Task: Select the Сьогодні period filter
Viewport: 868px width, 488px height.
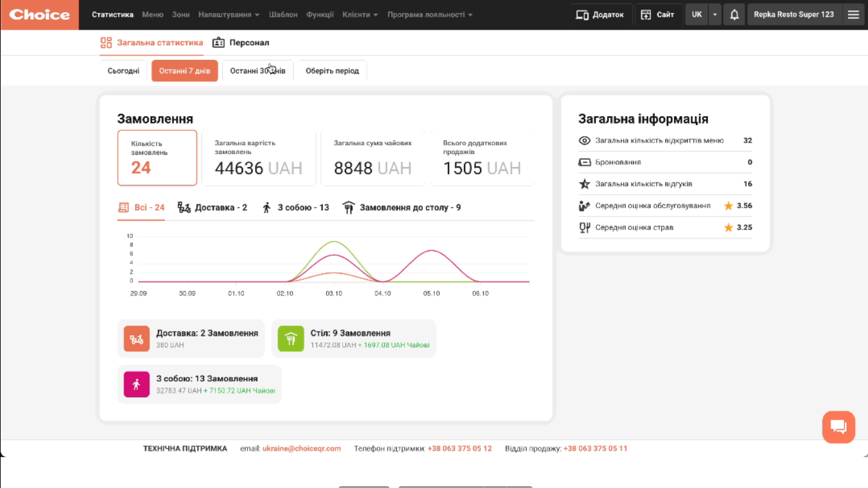Action: 123,71
